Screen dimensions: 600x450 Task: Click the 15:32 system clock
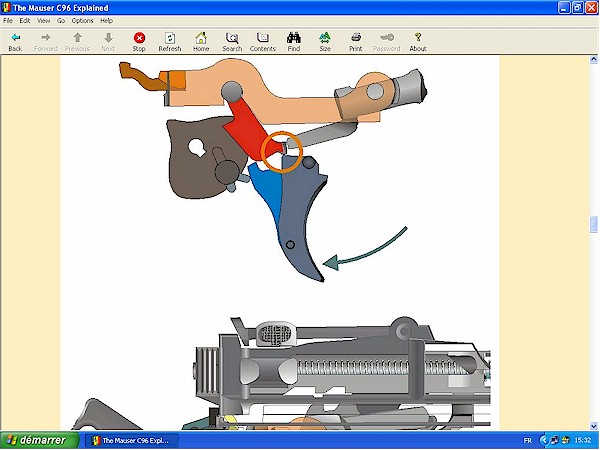click(x=582, y=441)
